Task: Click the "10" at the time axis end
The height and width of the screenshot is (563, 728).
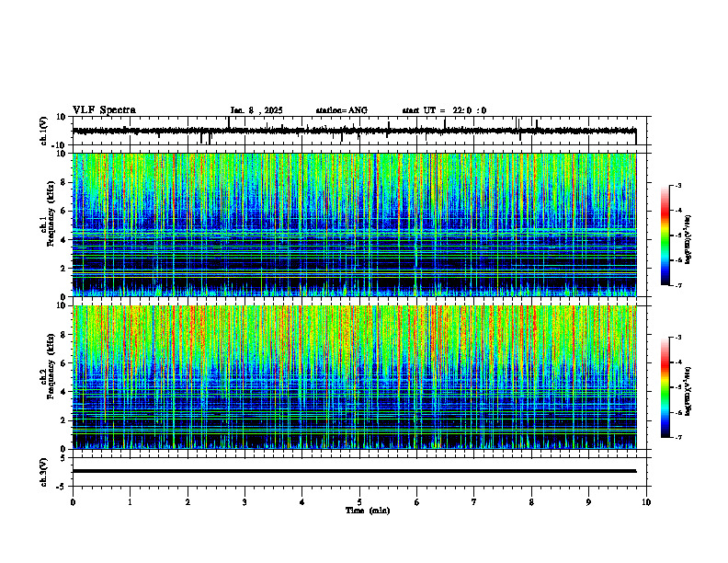Action: pyautogui.click(x=646, y=502)
